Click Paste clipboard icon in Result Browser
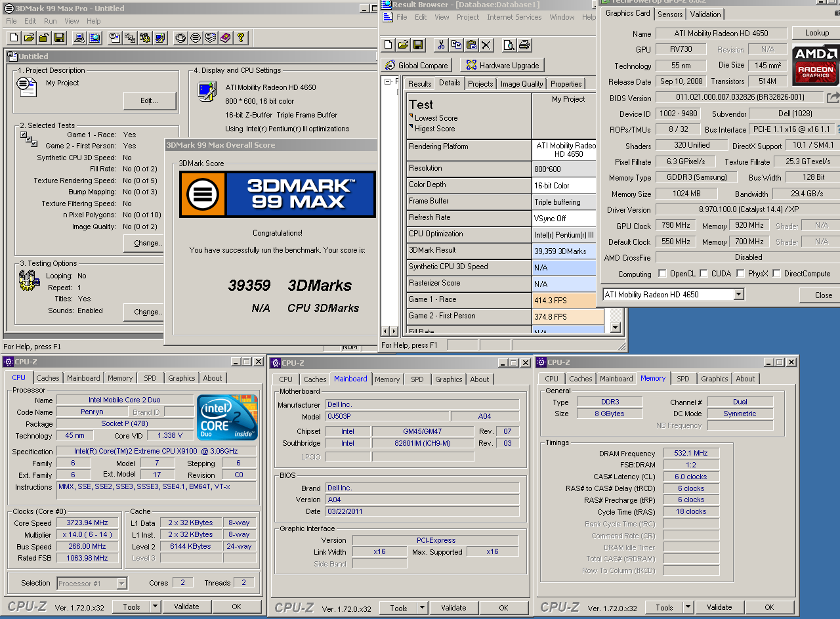Image resolution: width=840 pixels, height=619 pixels. point(471,45)
